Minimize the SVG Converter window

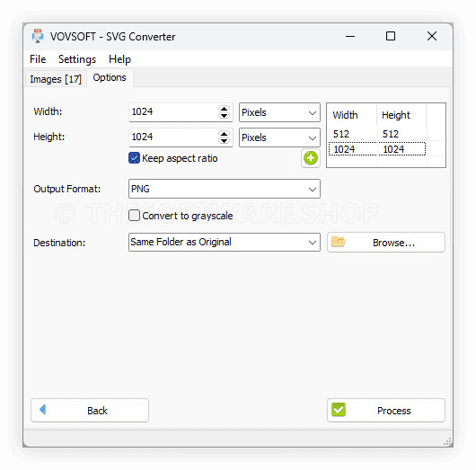(x=350, y=36)
